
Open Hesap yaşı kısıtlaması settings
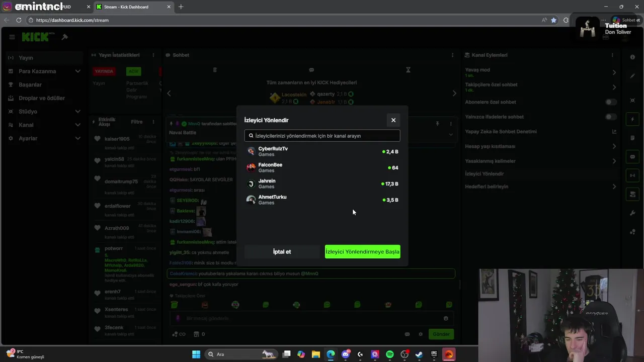click(x=540, y=146)
